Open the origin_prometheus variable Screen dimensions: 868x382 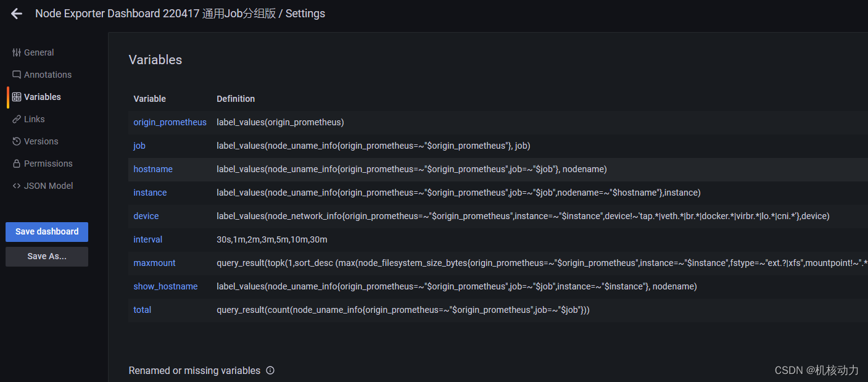[x=170, y=122]
